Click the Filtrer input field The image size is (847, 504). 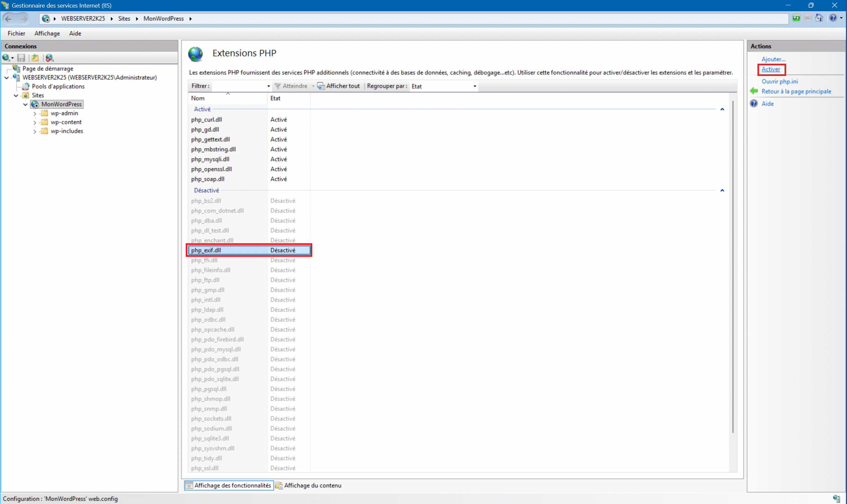[x=239, y=86]
